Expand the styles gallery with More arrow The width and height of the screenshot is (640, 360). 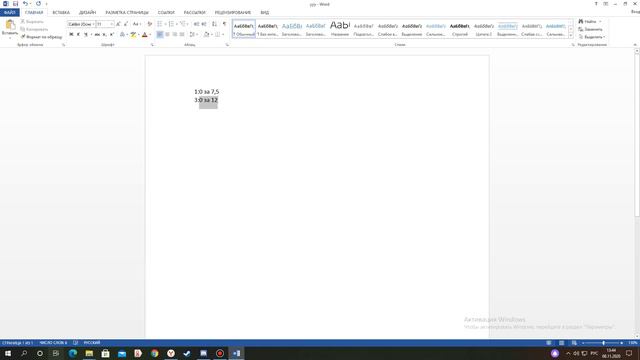[571, 36]
